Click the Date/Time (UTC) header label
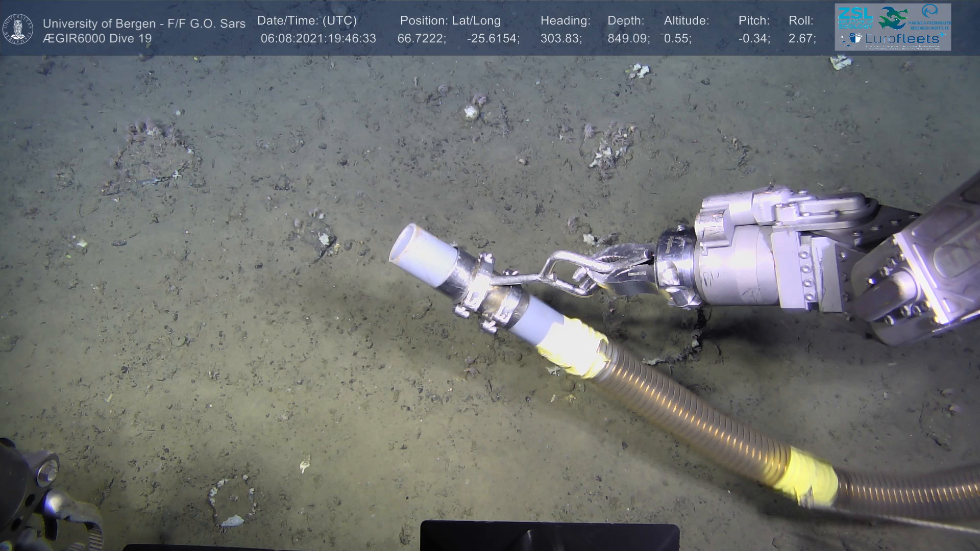The height and width of the screenshot is (551, 980). click(307, 21)
